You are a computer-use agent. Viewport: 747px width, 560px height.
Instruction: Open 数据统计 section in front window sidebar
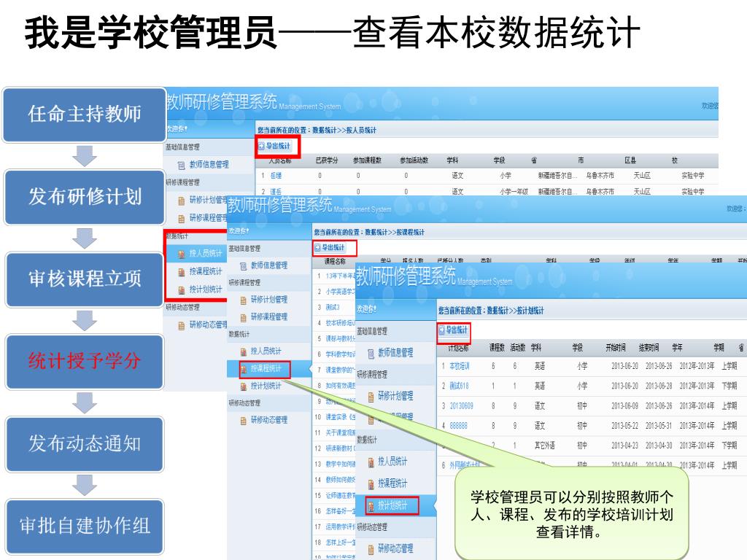pos(396,440)
